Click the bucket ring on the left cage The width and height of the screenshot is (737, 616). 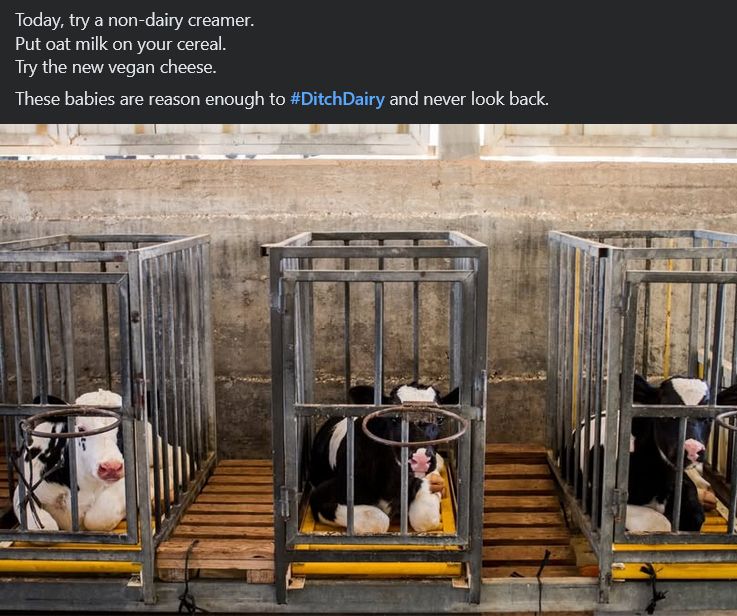click(71, 422)
